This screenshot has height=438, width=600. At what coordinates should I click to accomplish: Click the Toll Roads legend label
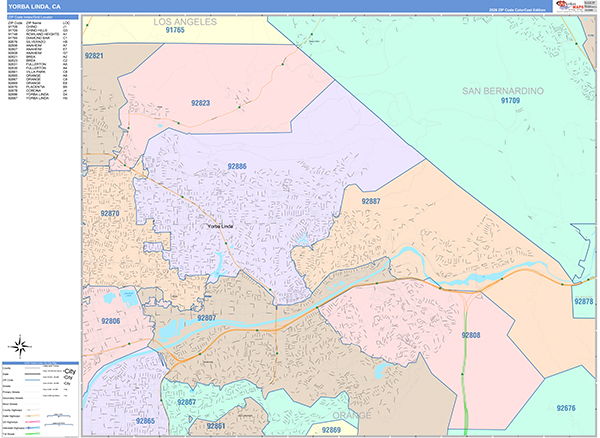click(x=8, y=434)
